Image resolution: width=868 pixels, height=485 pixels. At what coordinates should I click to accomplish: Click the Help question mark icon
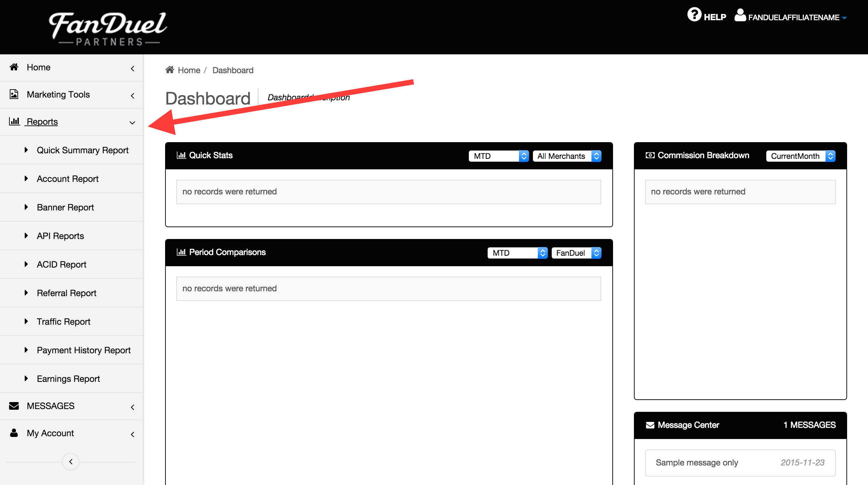(694, 15)
